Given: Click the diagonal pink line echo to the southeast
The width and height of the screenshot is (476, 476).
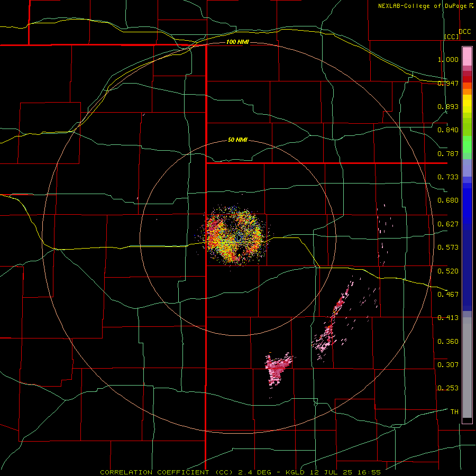Looking at the screenshot, I should [x=334, y=319].
